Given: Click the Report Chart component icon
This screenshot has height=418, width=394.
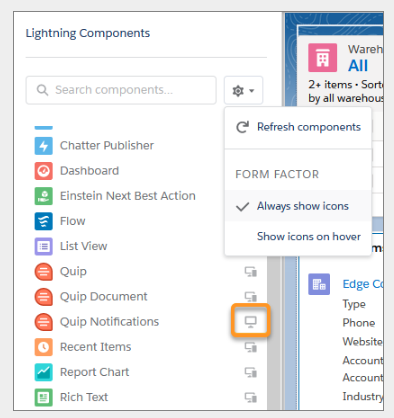Looking at the screenshot, I should point(43,372).
